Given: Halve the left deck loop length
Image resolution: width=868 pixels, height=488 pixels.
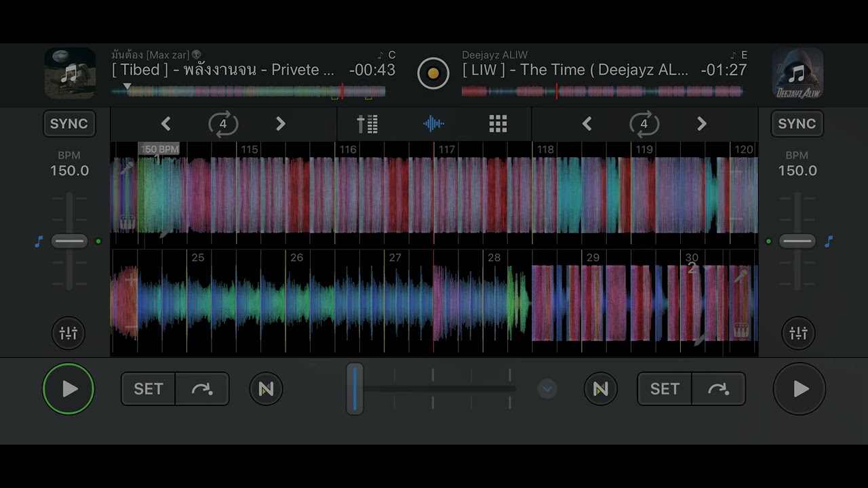Looking at the screenshot, I should [x=165, y=124].
